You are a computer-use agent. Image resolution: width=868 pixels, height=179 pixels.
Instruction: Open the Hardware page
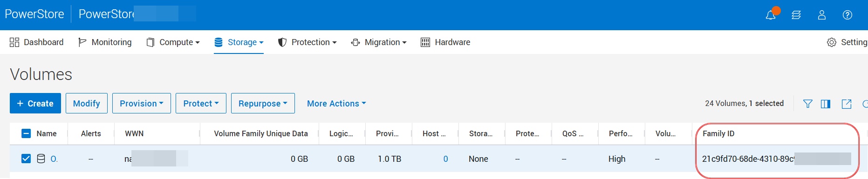click(445, 42)
